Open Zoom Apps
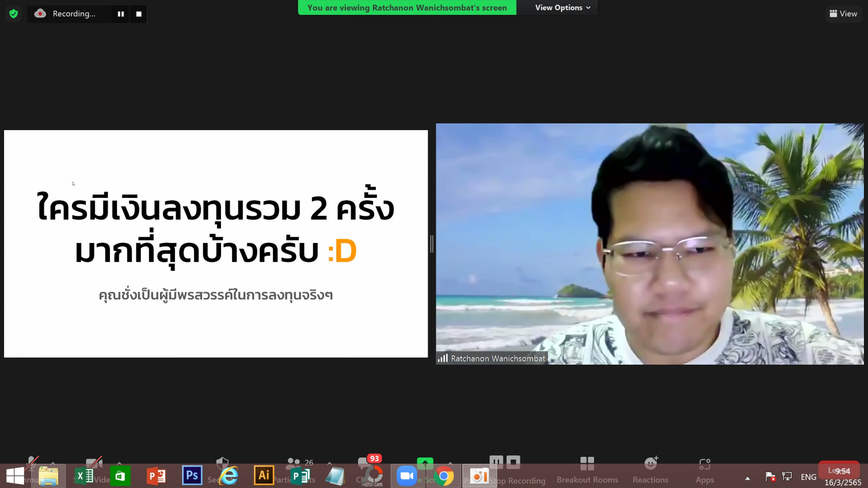The image size is (868, 488). point(705,470)
